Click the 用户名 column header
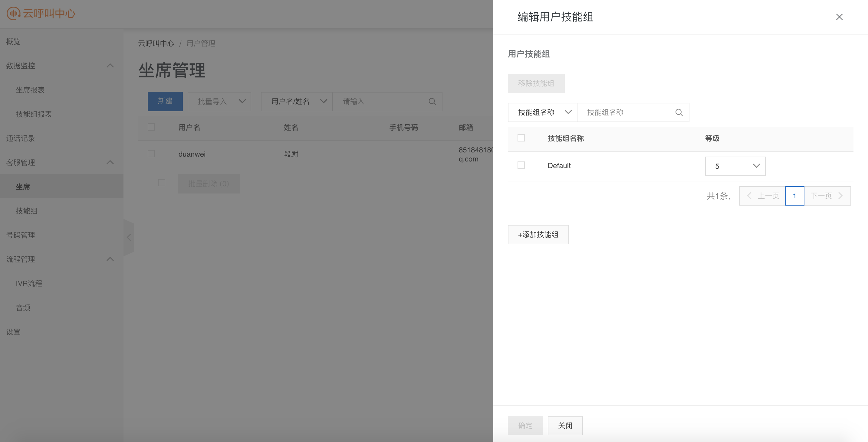This screenshot has height=442, width=868. click(x=189, y=128)
